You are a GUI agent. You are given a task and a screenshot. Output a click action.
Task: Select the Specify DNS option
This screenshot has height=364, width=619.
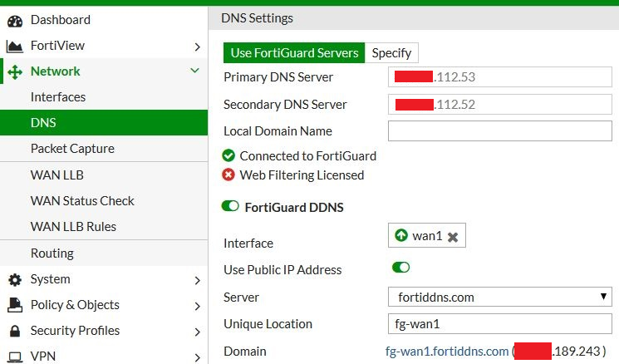coord(391,52)
